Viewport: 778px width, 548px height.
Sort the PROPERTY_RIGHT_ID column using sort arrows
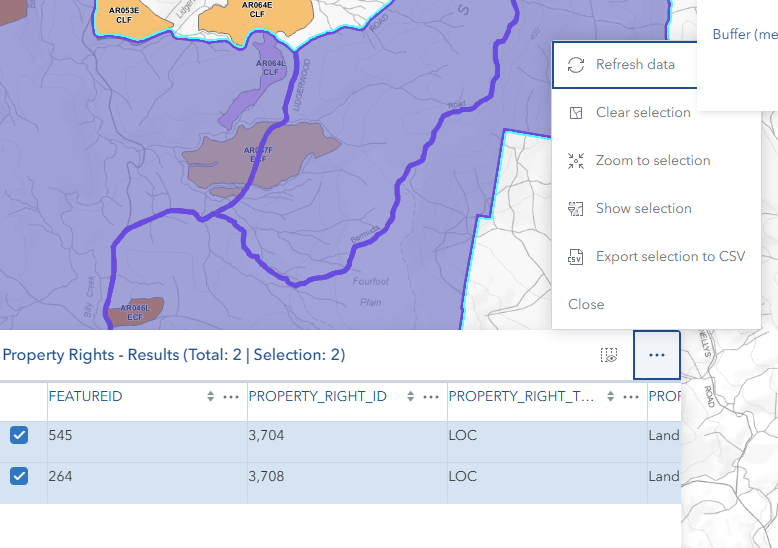click(410, 397)
